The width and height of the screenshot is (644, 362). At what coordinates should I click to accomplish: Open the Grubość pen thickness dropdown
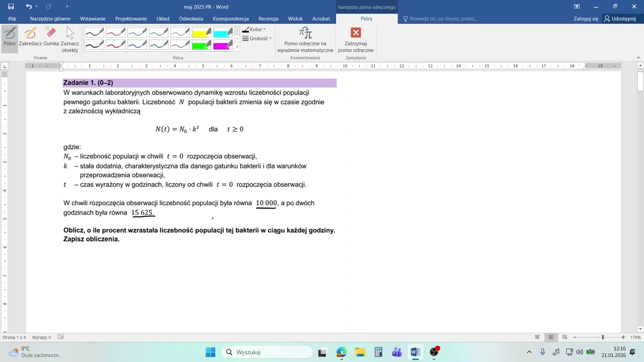tap(257, 38)
